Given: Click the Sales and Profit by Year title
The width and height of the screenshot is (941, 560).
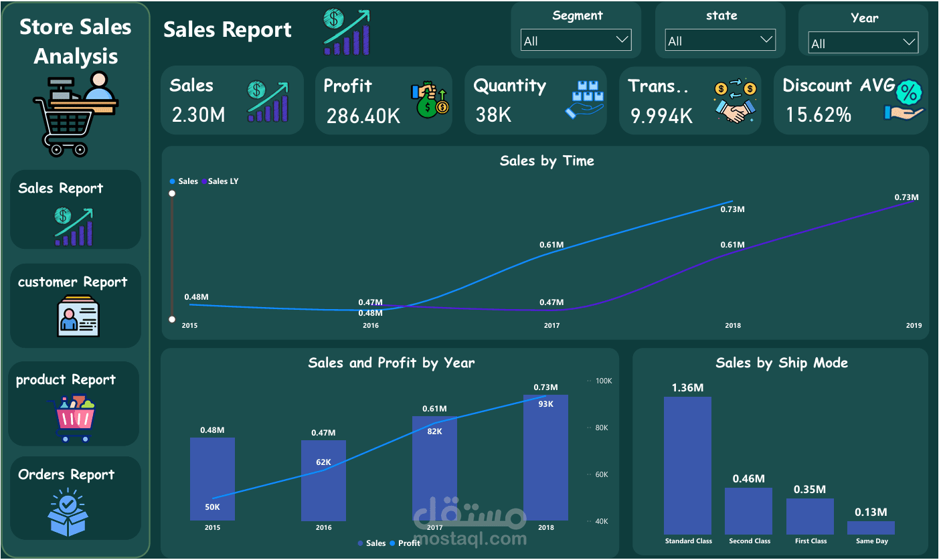Looking at the screenshot, I should [x=391, y=363].
